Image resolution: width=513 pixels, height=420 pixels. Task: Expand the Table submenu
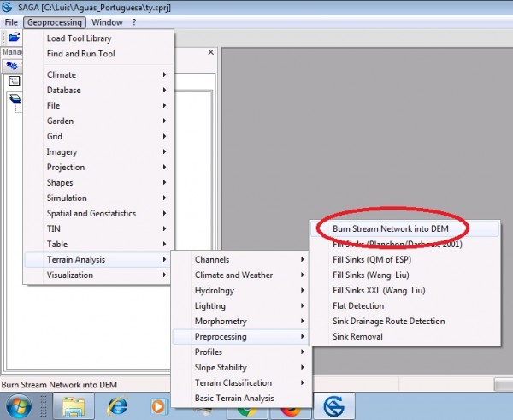[98, 244]
